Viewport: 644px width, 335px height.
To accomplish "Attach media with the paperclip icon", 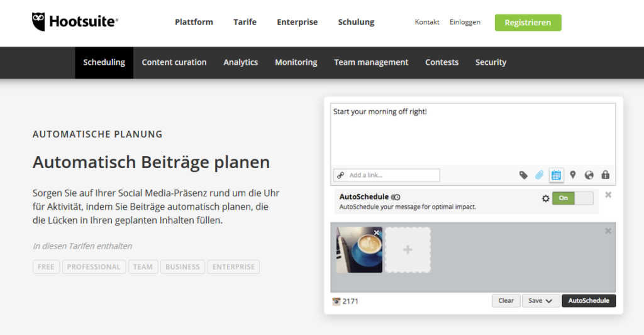I will 539,176.
